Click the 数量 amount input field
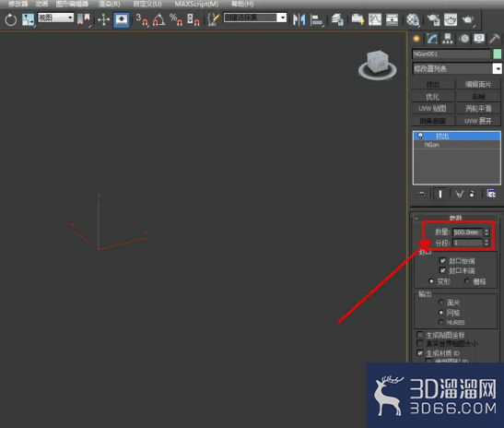This screenshot has height=428, width=504. [468, 232]
